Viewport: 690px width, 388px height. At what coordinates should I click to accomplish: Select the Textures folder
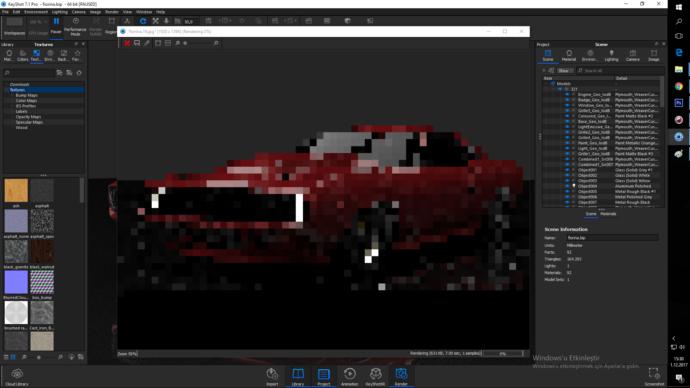coord(44,90)
